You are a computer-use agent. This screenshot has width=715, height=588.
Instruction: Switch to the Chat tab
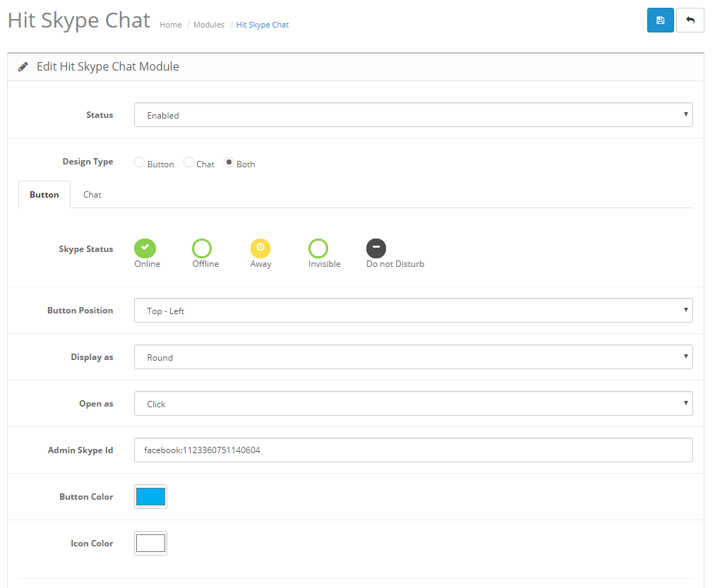[x=92, y=195]
